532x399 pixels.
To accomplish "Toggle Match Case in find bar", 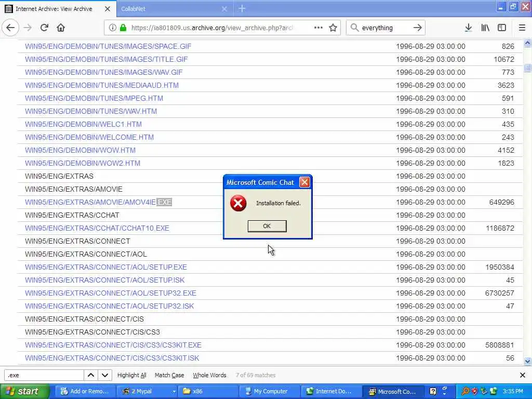I will coord(169,375).
